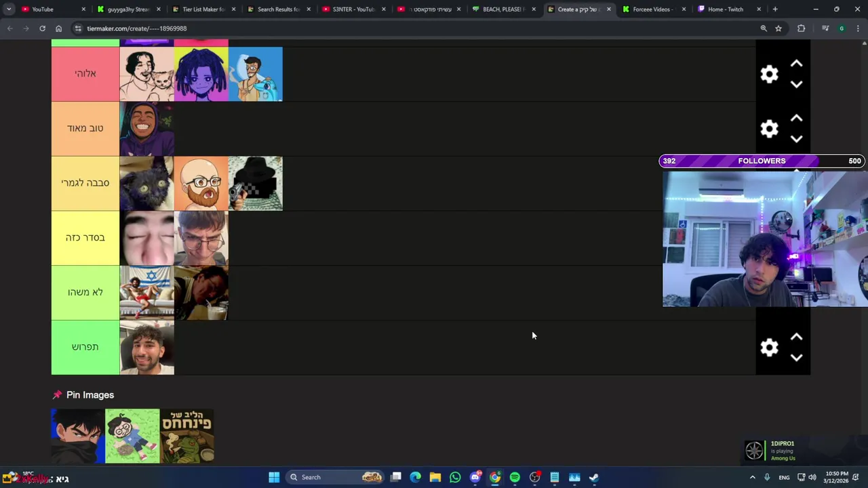Image resolution: width=868 pixels, height=488 pixels.
Task: Open WhatsApp from taskbar
Action: pyautogui.click(x=455, y=477)
